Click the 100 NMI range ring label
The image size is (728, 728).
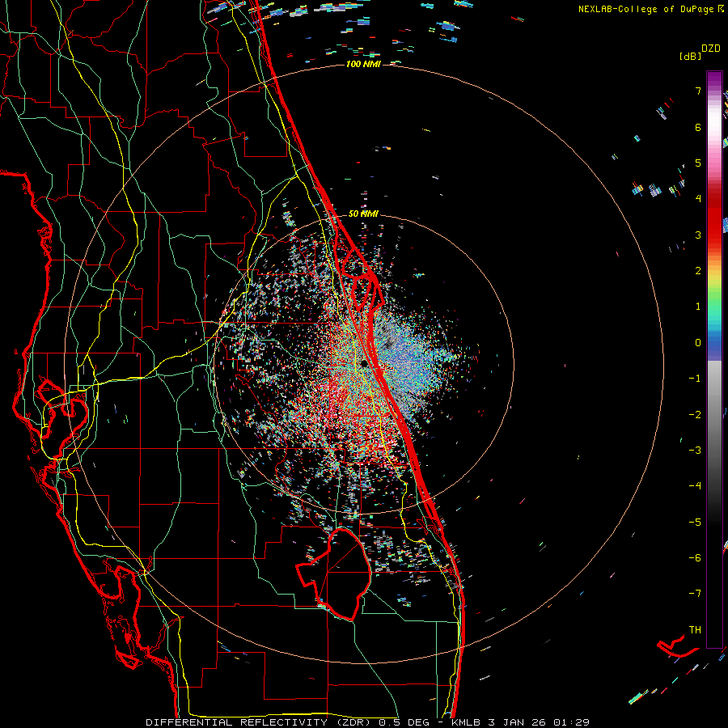(x=363, y=64)
